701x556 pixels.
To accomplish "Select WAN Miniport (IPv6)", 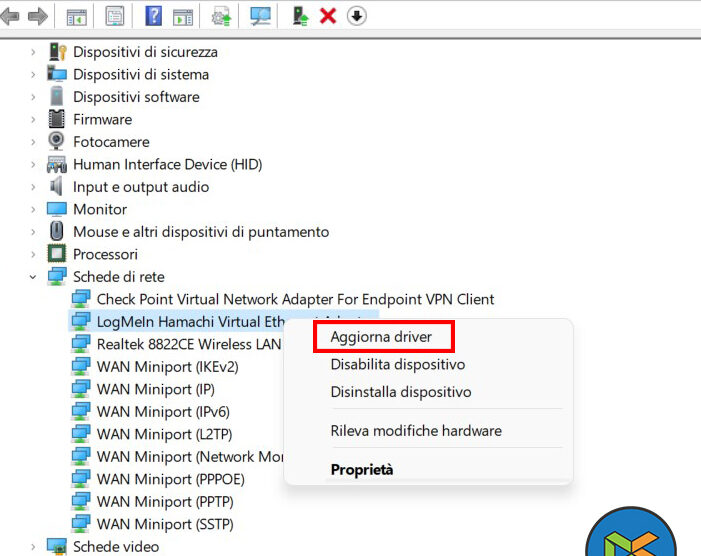I will (163, 412).
